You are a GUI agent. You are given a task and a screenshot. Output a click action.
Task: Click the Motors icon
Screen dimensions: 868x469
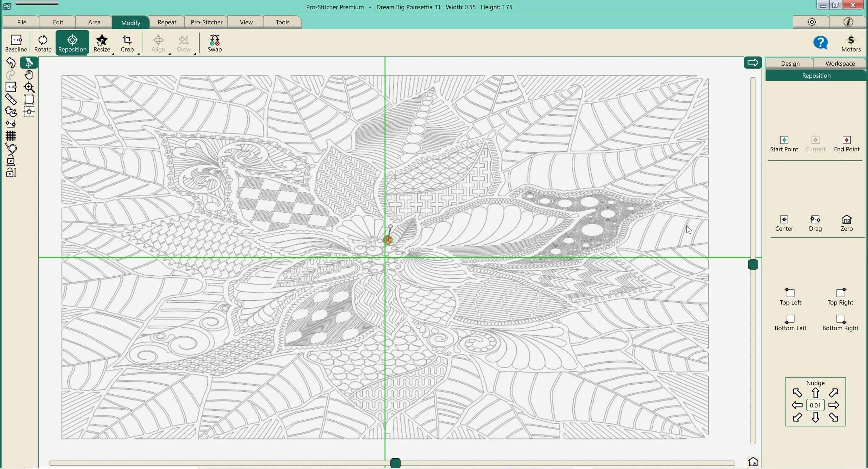[x=851, y=43]
